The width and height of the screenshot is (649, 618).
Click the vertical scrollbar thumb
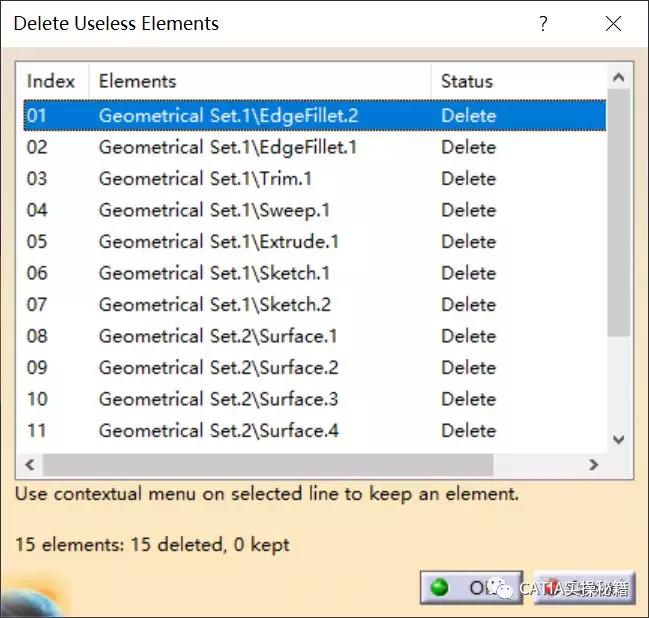pyautogui.click(x=618, y=215)
